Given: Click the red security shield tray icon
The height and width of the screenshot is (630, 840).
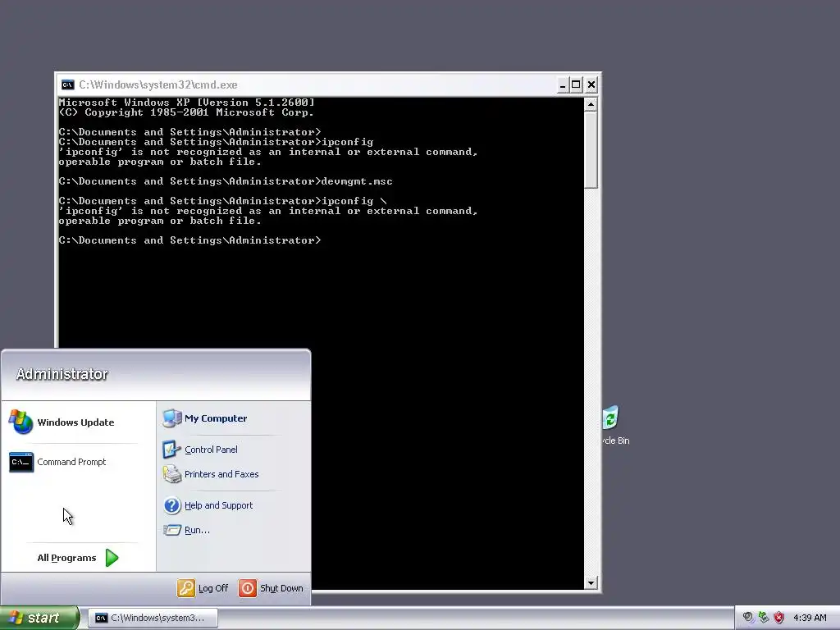Looking at the screenshot, I should tap(779, 618).
